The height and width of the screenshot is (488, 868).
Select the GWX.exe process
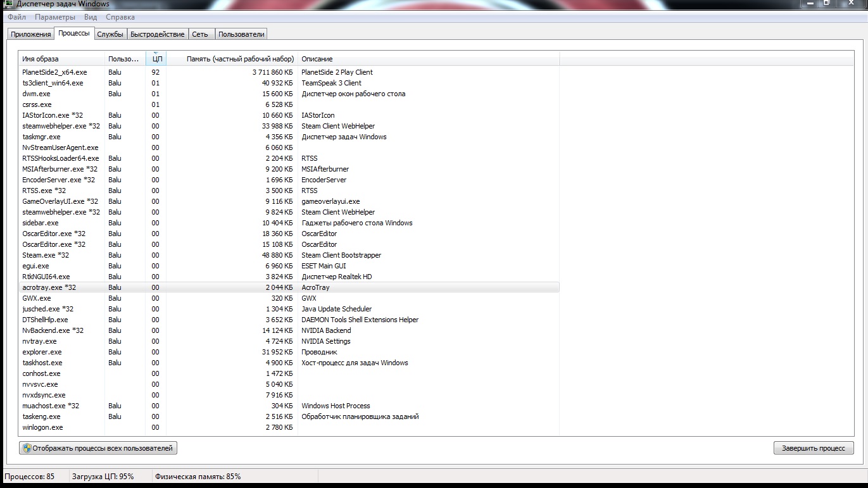click(289, 298)
